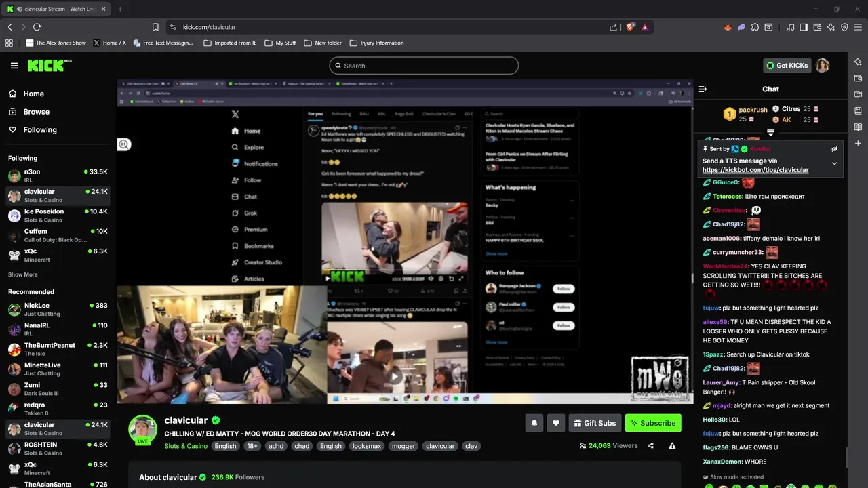Open the Kick sidebar hamburger menu
Screen dimensions: 868x488
point(14,66)
